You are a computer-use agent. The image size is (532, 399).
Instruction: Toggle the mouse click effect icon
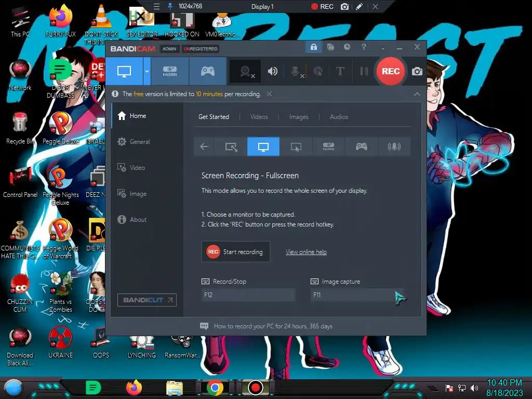pos(318,71)
